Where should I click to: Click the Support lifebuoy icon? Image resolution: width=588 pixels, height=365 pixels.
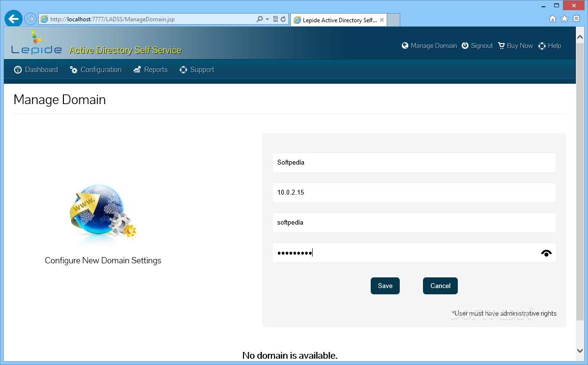[x=183, y=70]
